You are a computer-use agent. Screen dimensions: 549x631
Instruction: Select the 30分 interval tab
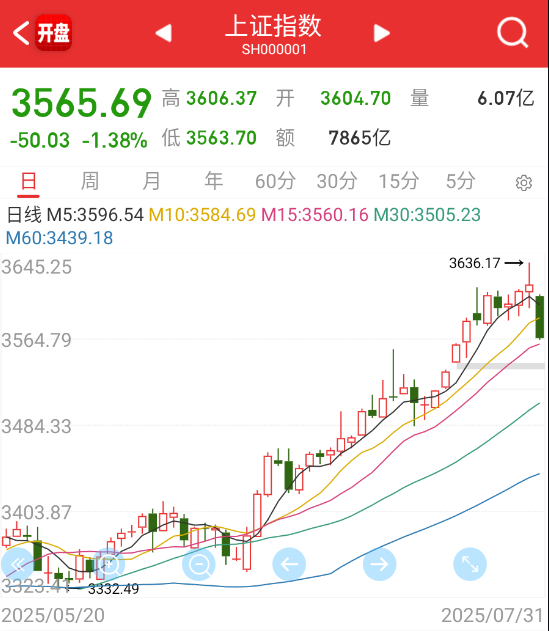pos(337,181)
